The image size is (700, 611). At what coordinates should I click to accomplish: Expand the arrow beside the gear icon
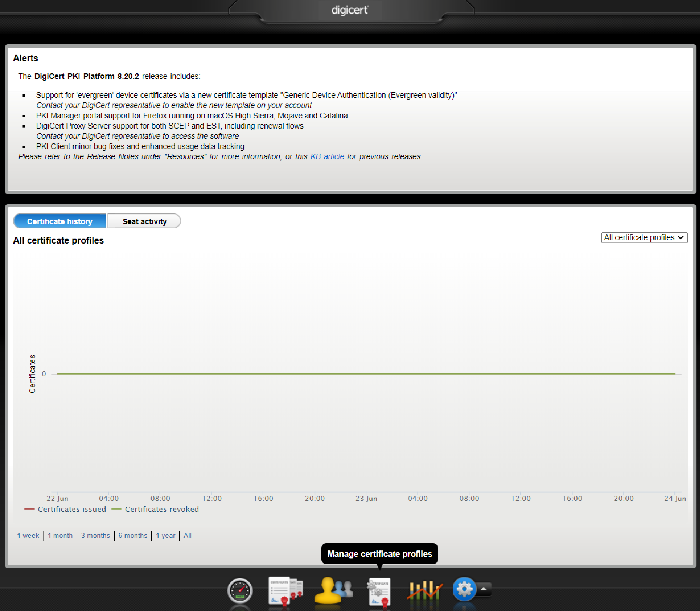coord(483,589)
